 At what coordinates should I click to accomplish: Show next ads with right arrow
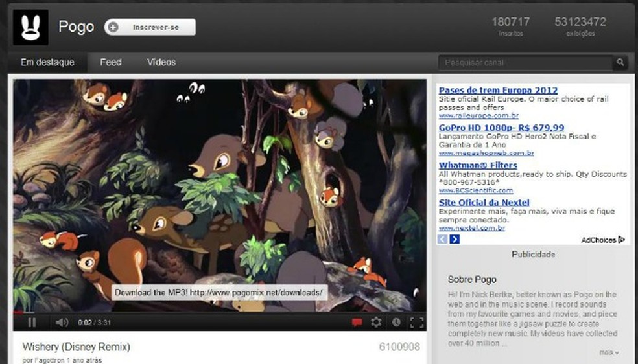click(x=455, y=239)
